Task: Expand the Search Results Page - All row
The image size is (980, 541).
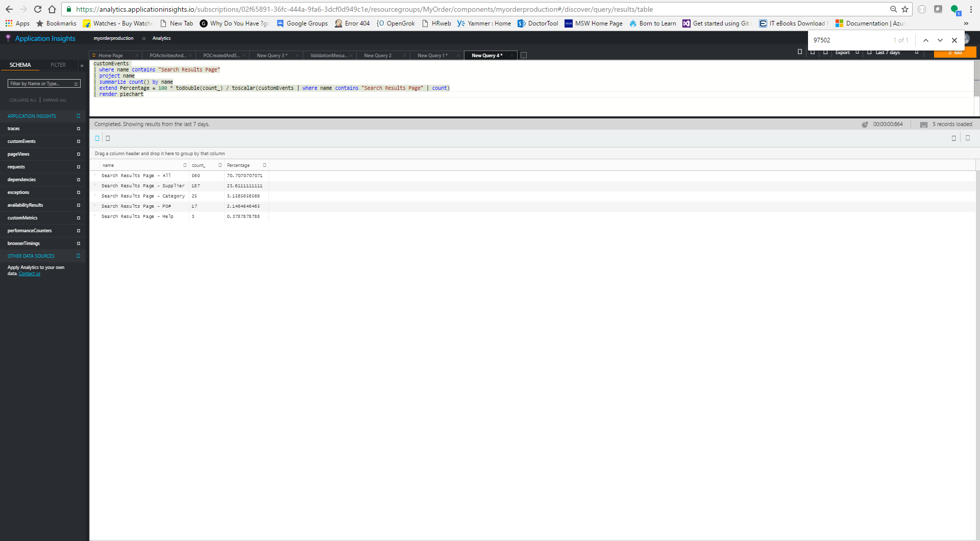Action: pos(95,175)
